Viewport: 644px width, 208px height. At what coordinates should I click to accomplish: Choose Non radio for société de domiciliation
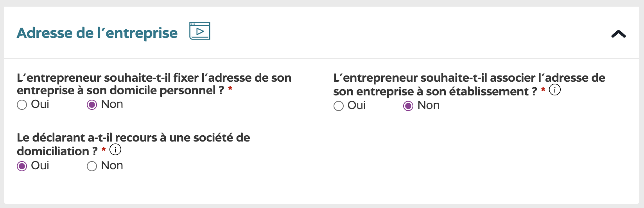(92, 166)
